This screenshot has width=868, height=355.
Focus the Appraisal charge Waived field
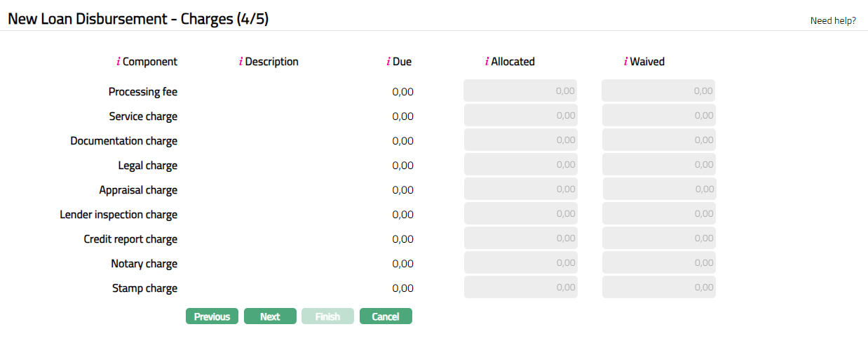(x=659, y=189)
